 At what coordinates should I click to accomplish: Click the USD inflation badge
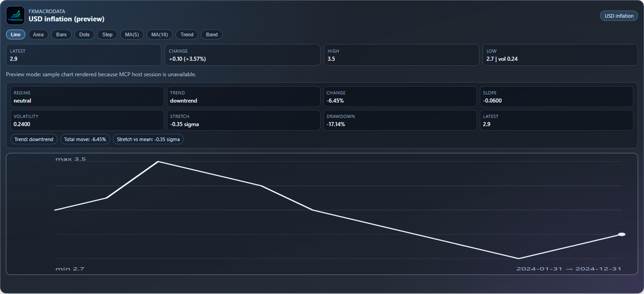(619, 16)
